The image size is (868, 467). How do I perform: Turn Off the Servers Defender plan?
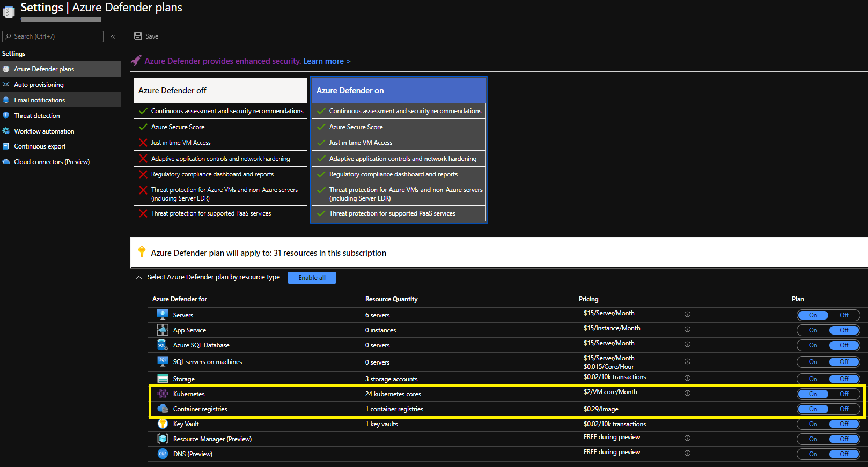click(x=844, y=315)
